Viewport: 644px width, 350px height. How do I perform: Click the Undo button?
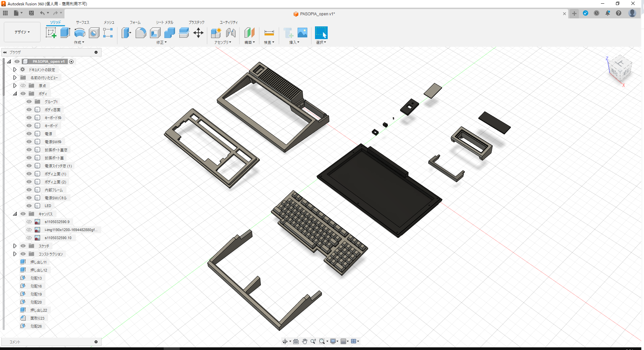click(42, 13)
